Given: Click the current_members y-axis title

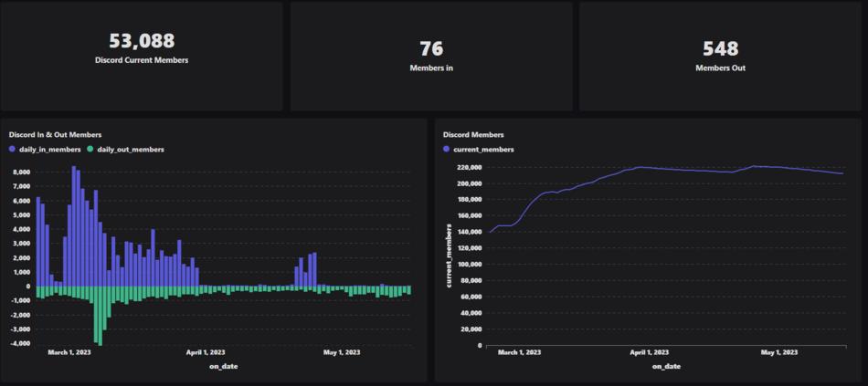Looking at the screenshot, I should pos(449,256).
